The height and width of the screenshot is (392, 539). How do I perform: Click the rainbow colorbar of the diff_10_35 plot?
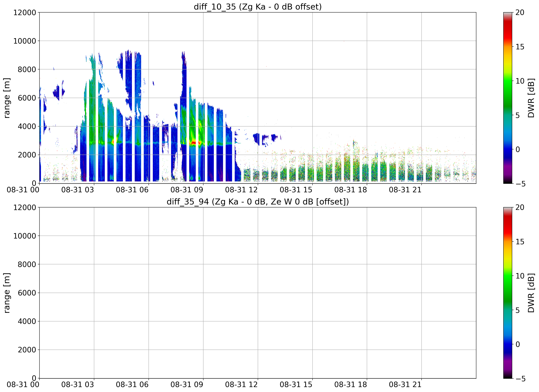(x=508, y=98)
